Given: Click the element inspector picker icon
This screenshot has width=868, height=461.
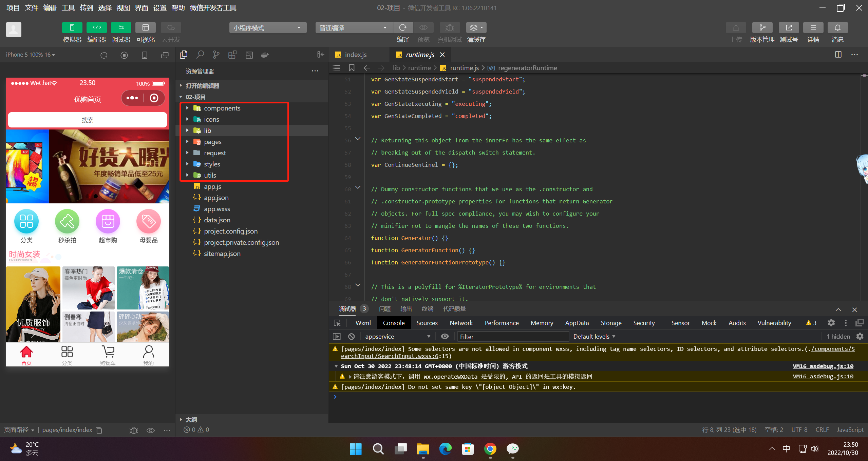Looking at the screenshot, I should pyautogui.click(x=337, y=323).
